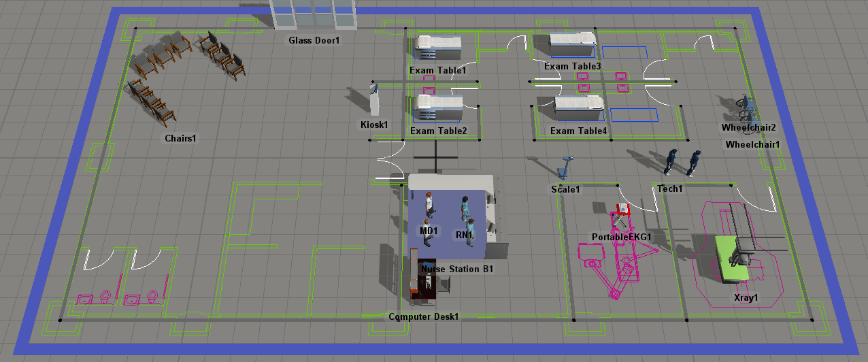Select the PortableEKG1 machine

pyautogui.click(x=621, y=216)
